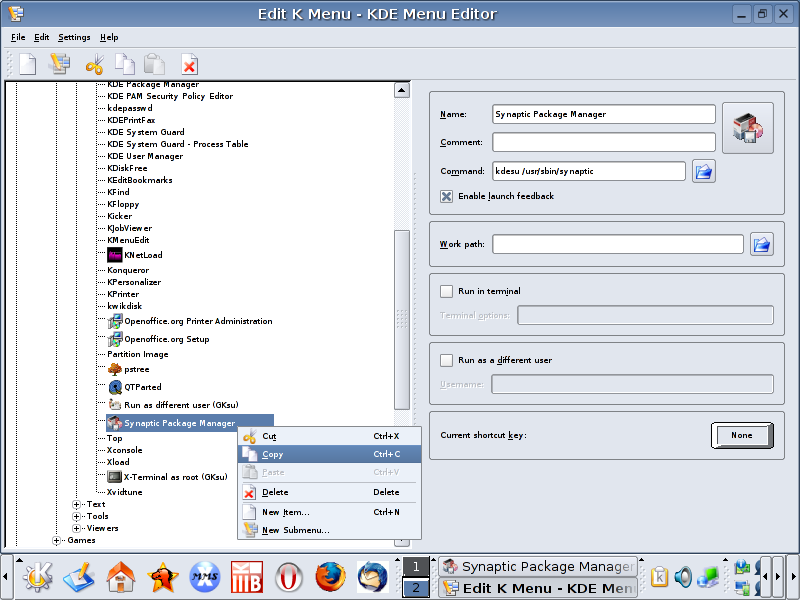This screenshot has height=600, width=800.
Task: Enable Run in terminal checkbox
Action: click(447, 291)
